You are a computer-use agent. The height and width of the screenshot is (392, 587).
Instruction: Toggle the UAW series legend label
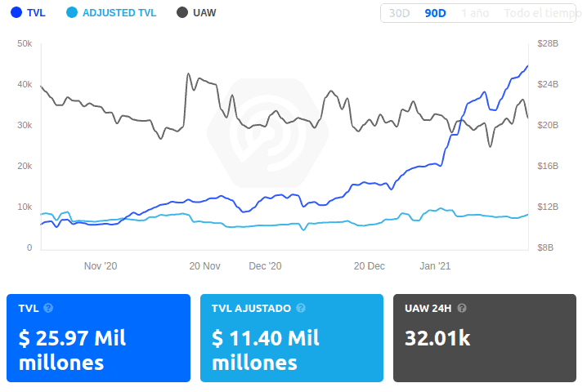tap(205, 13)
